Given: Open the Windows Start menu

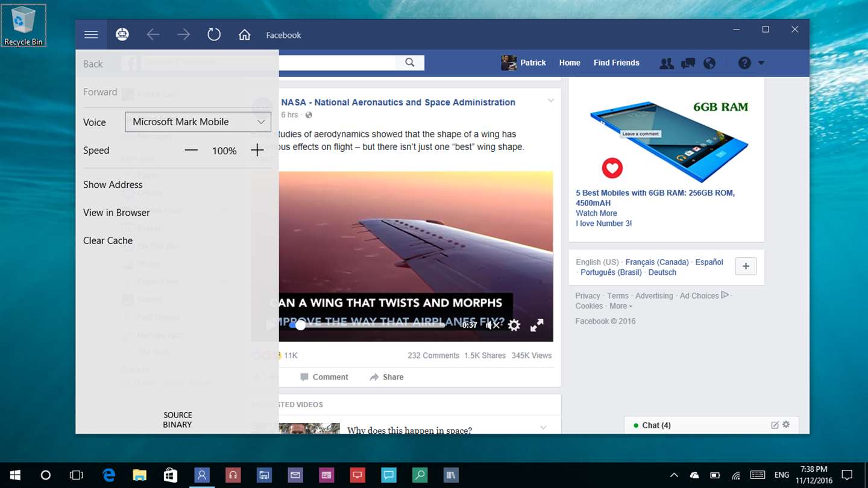Looking at the screenshot, I should (14, 475).
